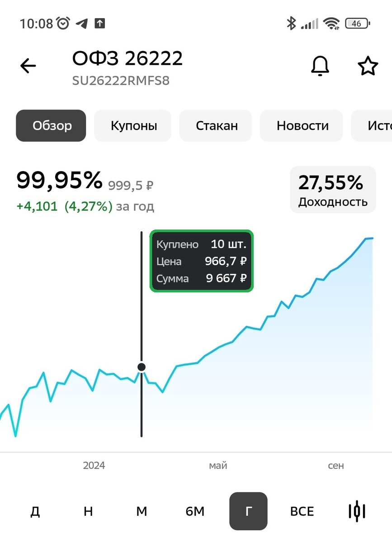Tap the battery indicator icon

pos(357,24)
